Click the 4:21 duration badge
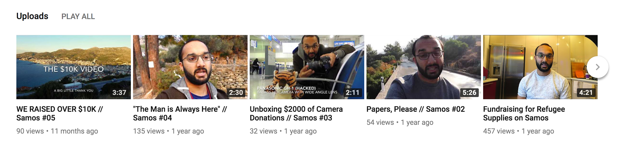Image resolution: width=644 pixels, height=145 pixels. pyautogui.click(x=586, y=93)
